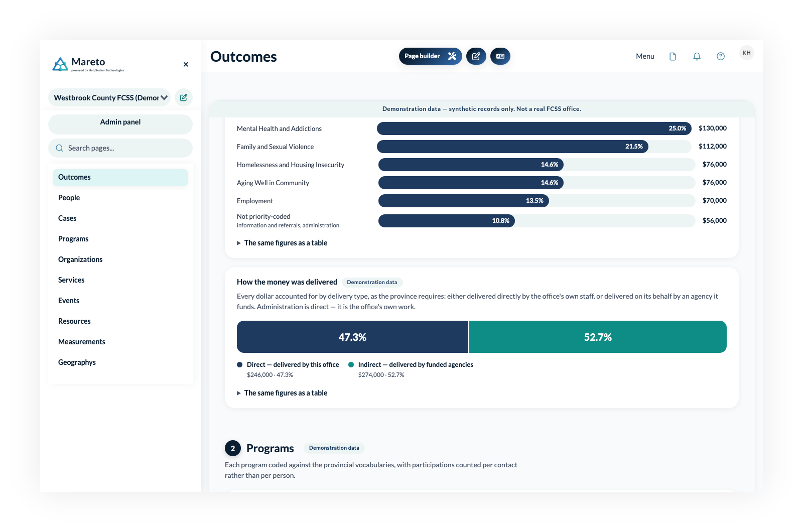803x532 pixels.
Task: Click Demonstration data badge beside money delivered
Action: (372, 283)
